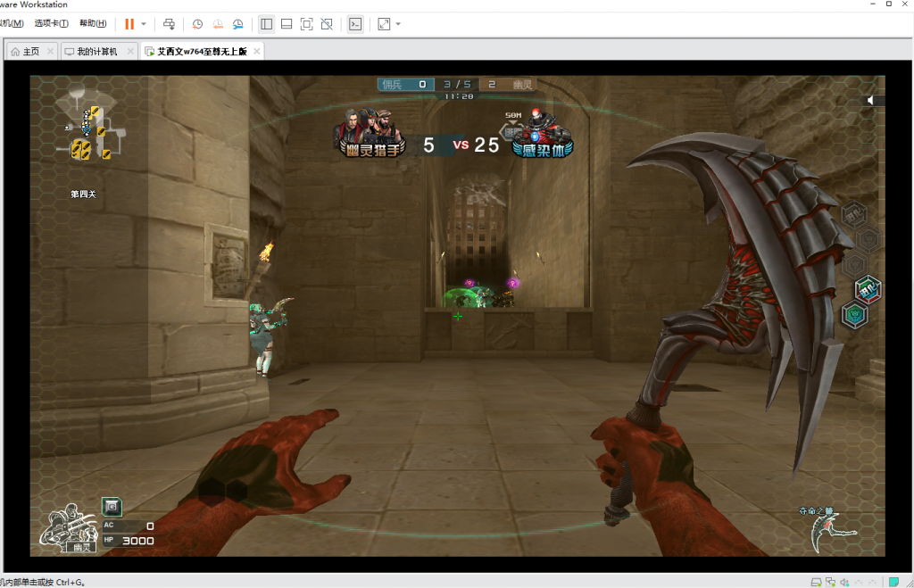Switch to Unity mode
The image size is (914, 588).
(327, 24)
